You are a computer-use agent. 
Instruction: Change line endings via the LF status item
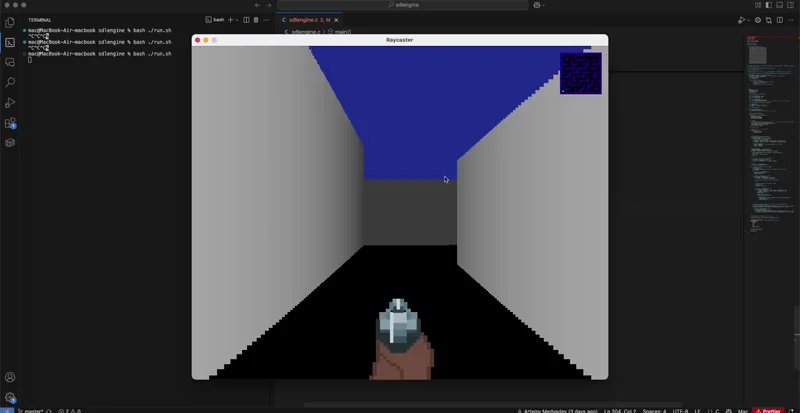pos(697,410)
